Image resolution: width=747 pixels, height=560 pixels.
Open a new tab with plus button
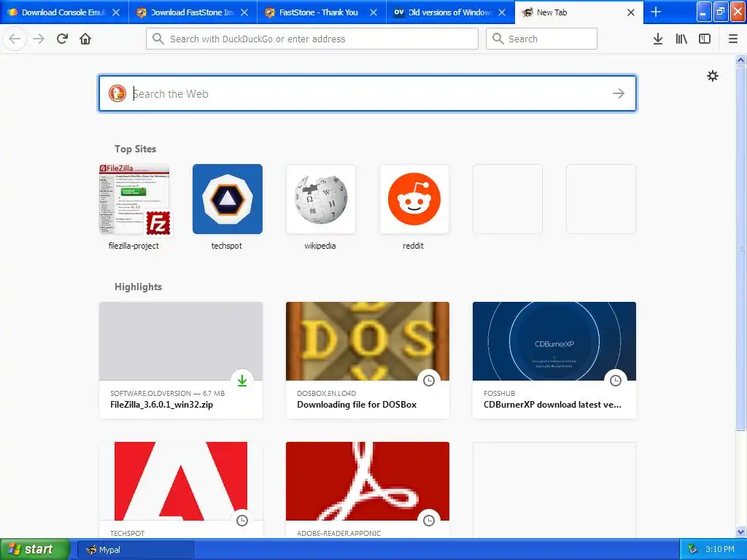pos(656,12)
